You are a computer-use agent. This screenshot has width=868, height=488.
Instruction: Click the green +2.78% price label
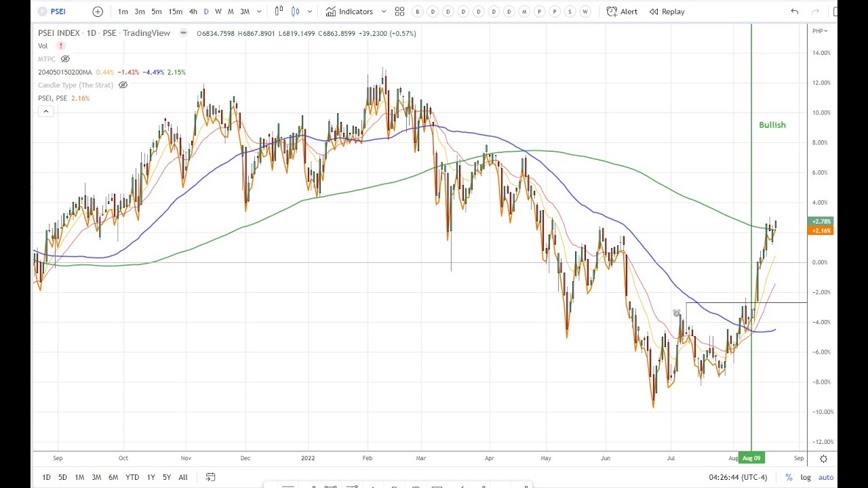[821, 222]
